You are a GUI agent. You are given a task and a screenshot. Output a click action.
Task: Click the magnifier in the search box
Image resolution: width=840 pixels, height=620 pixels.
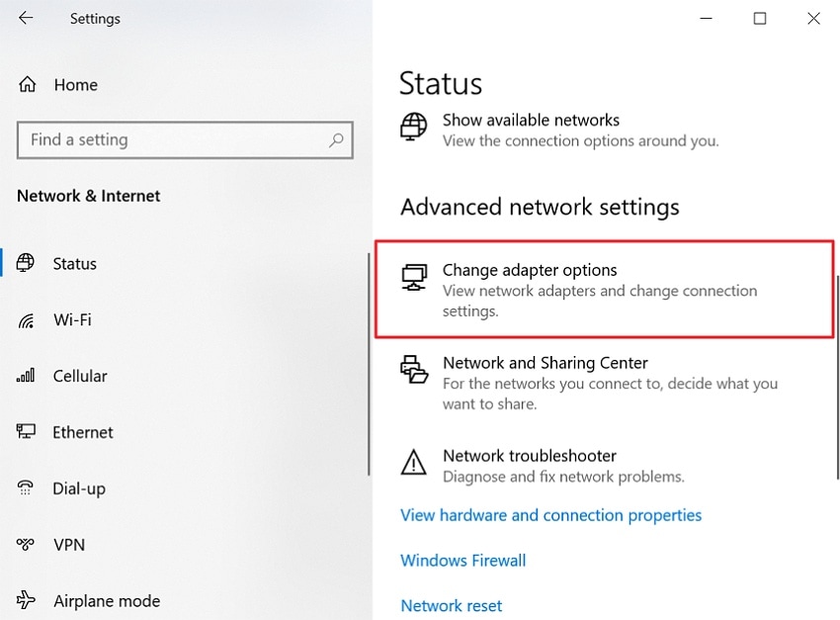(336, 139)
